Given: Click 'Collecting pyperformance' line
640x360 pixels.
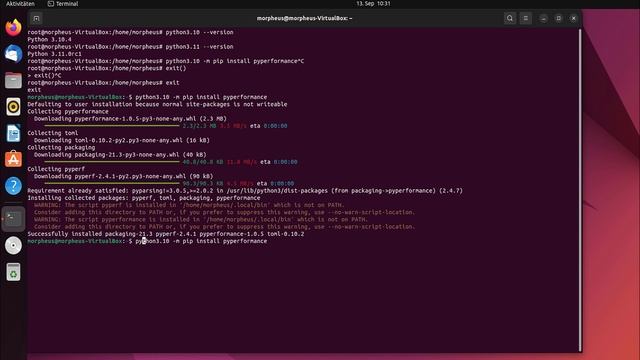Looking at the screenshot, I should (68, 111).
